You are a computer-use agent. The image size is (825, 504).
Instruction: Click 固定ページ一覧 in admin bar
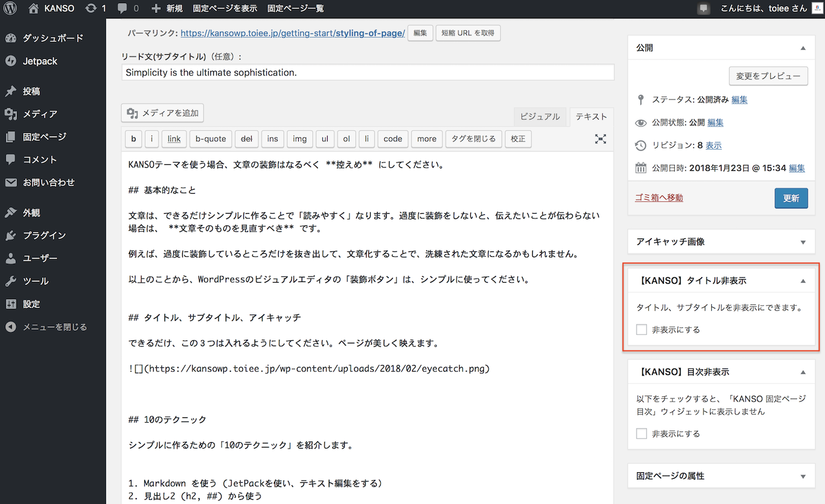pyautogui.click(x=295, y=8)
